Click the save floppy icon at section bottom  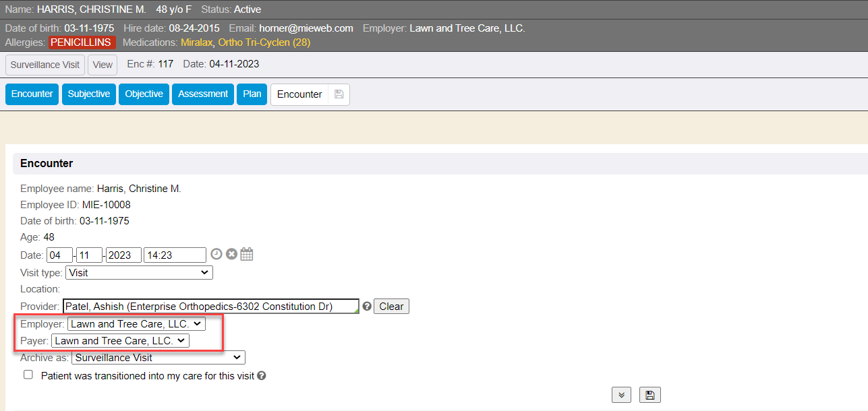point(650,395)
